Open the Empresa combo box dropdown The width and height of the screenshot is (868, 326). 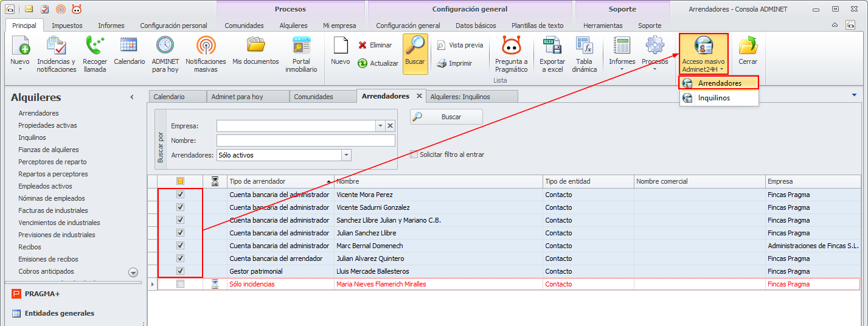point(380,126)
